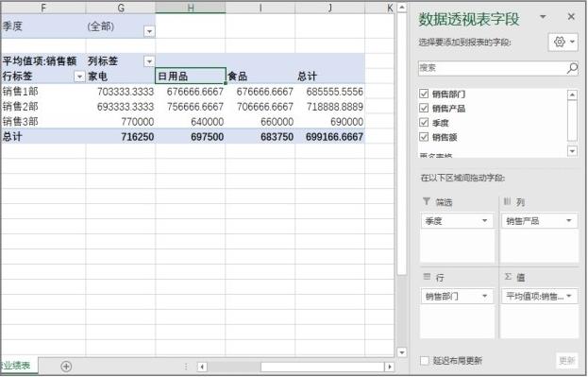The height and width of the screenshot is (377, 588).
Task: Select the column H header
Action: click(191, 8)
